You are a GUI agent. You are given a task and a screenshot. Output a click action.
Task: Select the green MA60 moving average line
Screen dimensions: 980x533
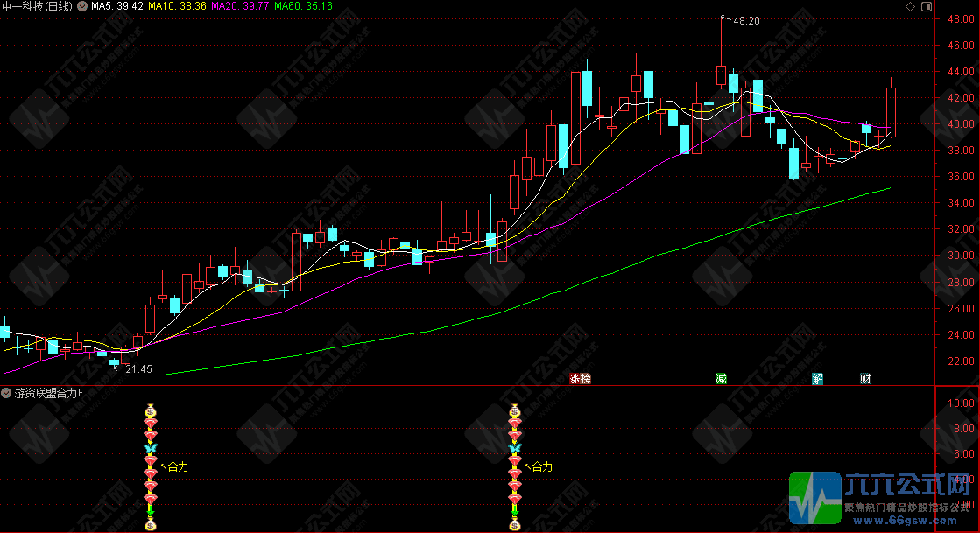pyautogui.click(x=528, y=302)
